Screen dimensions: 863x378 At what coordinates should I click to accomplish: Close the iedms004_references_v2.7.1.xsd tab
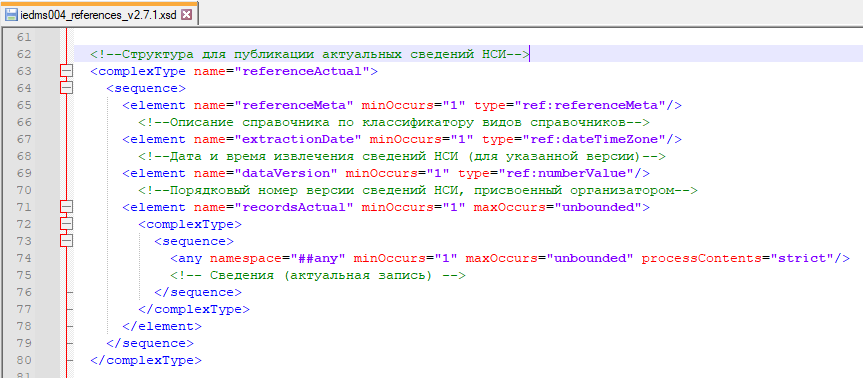tap(187, 15)
